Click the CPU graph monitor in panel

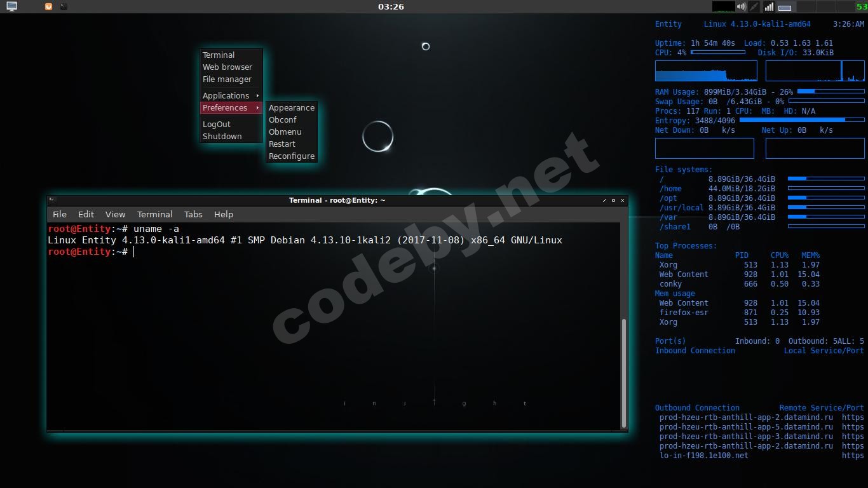[x=723, y=6]
